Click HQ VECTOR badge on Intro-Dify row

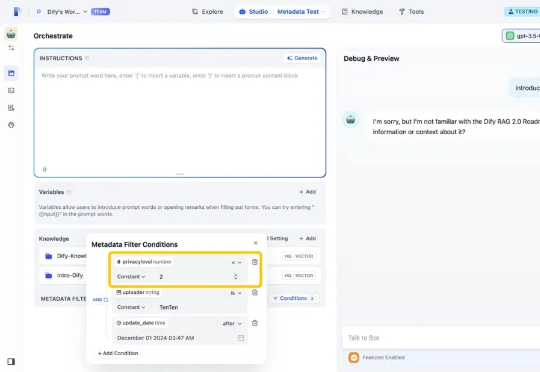coord(299,276)
